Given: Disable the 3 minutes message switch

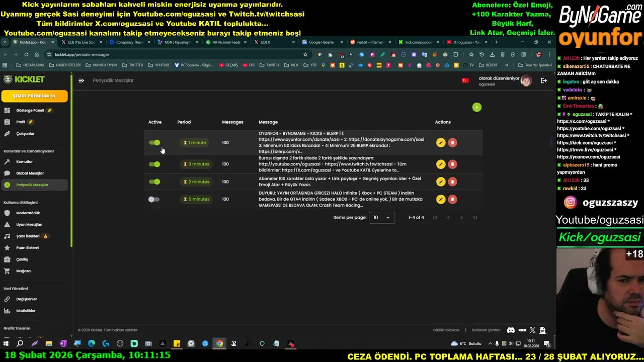Looking at the screenshot, I should point(154,164).
